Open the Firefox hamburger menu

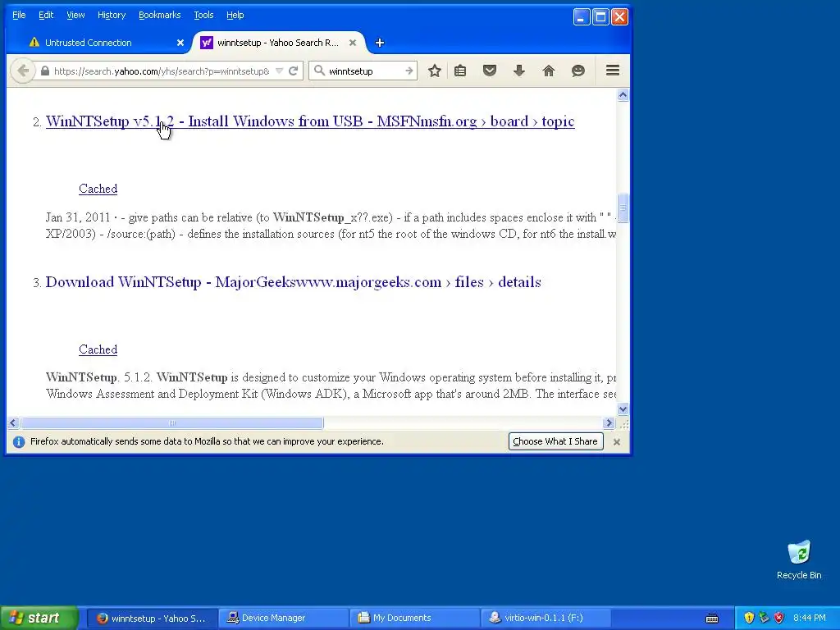coord(613,71)
